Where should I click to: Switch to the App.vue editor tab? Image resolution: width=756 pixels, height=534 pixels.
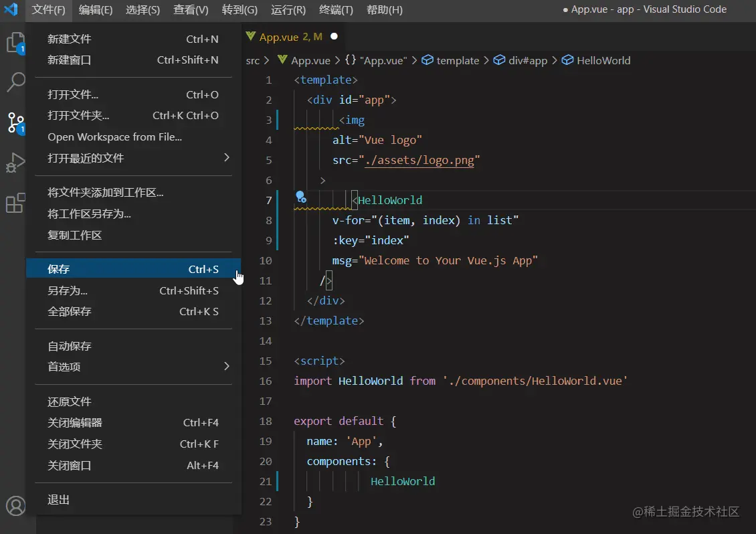point(292,37)
